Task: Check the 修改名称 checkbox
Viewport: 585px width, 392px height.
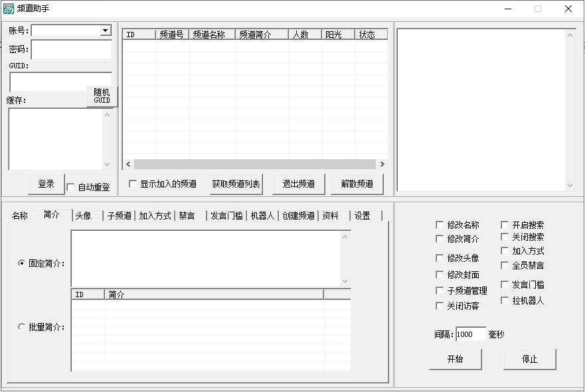Action: click(440, 225)
